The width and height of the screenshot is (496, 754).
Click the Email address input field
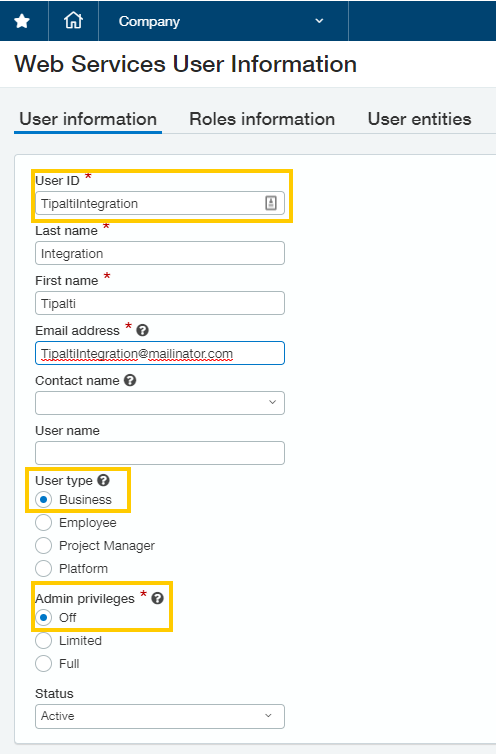tap(160, 353)
